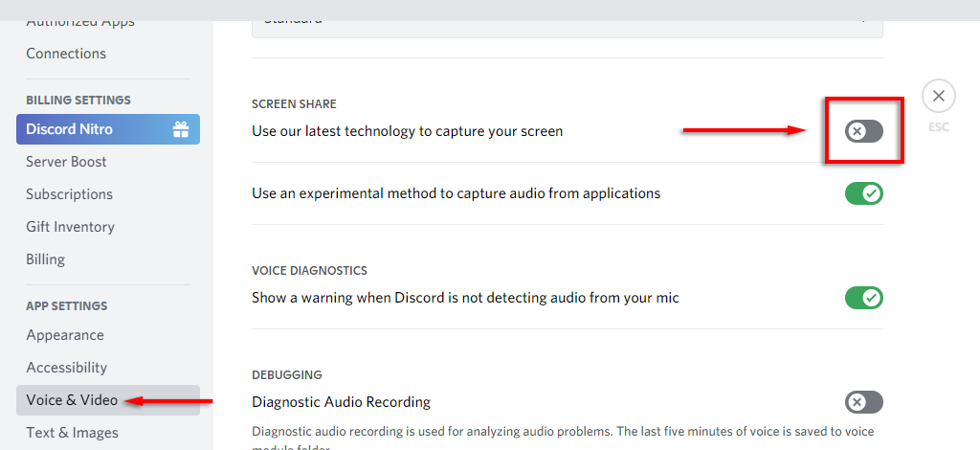
Task: Click the Diagnostic Audio Recording label
Action: click(341, 402)
